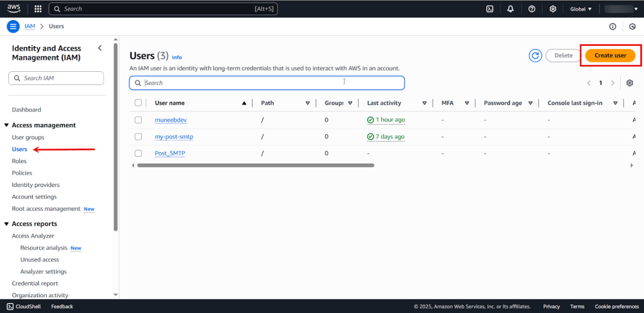The height and width of the screenshot is (313, 644).
Task: Click the Create user button
Action: pyautogui.click(x=610, y=55)
